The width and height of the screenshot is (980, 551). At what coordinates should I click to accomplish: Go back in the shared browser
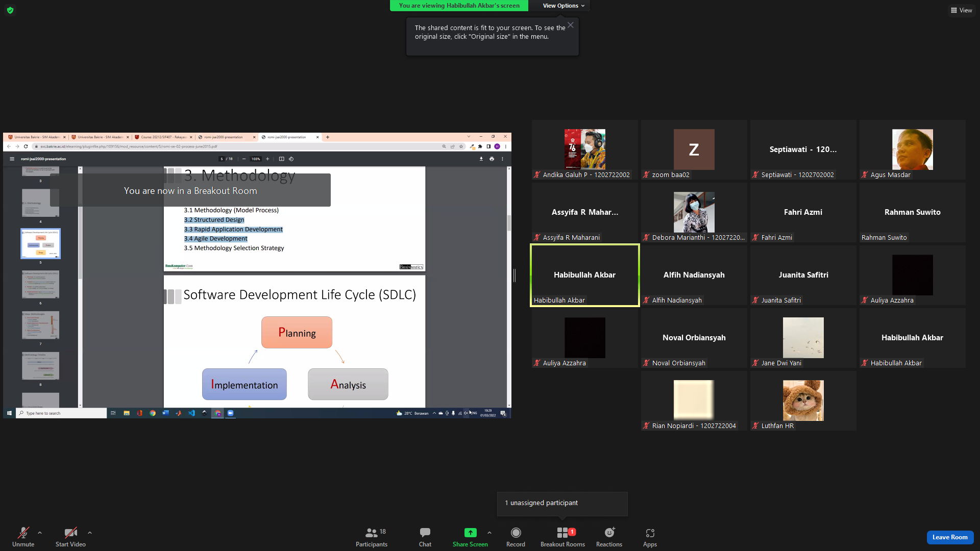[x=9, y=146]
